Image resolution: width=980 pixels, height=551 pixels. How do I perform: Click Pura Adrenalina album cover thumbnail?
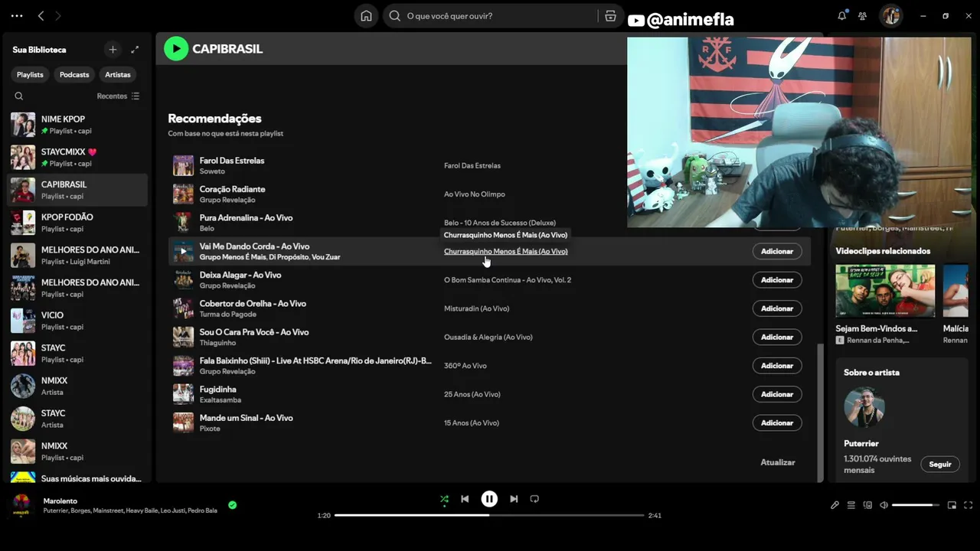coord(183,223)
